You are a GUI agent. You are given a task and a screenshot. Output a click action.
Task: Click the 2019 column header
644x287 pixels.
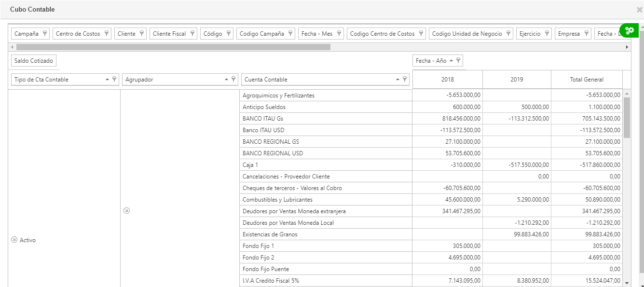pos(517,80)
